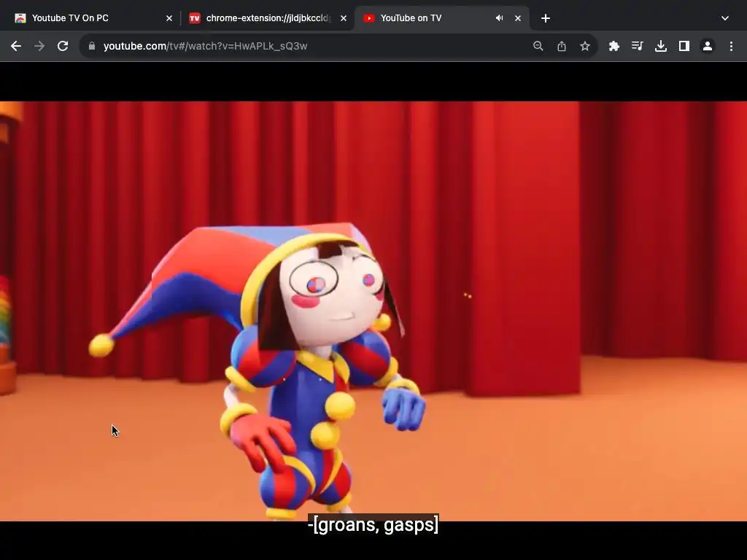Screen dimensions: 747x560
Task: Mute the 'YouTube on TV' tab audio icon
Action: point(499,18)
